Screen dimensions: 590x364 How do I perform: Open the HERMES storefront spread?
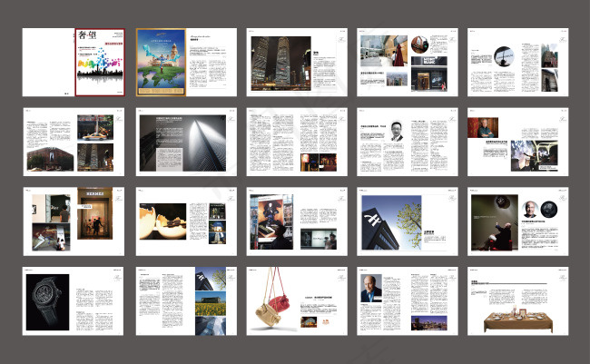(x=74, y=221)
